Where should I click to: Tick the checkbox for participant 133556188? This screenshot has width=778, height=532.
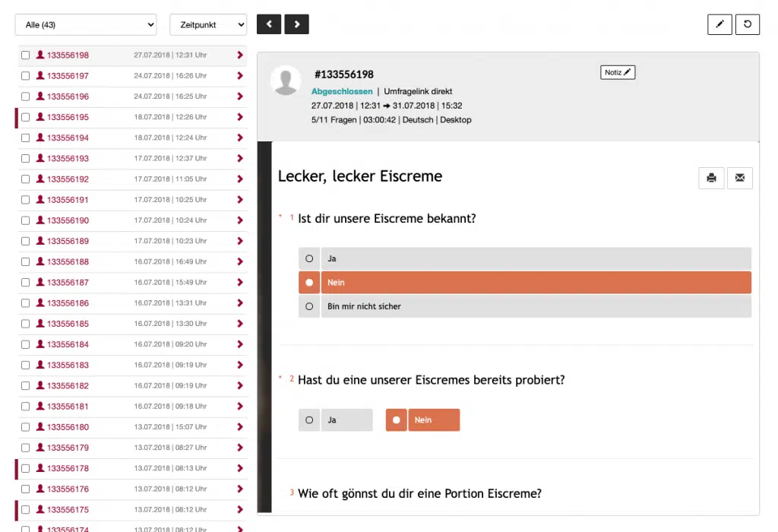click(x=25, y=261)
